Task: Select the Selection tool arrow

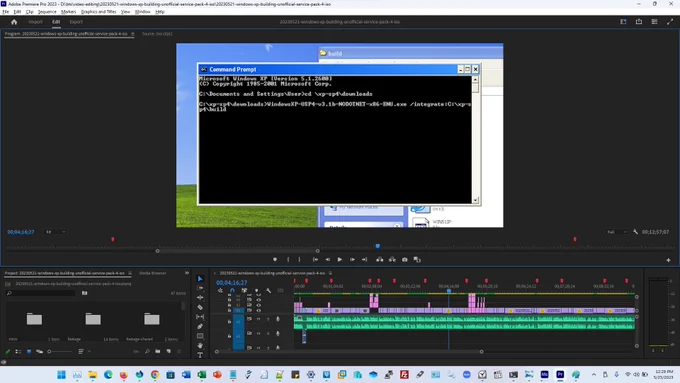Action: 200,278
